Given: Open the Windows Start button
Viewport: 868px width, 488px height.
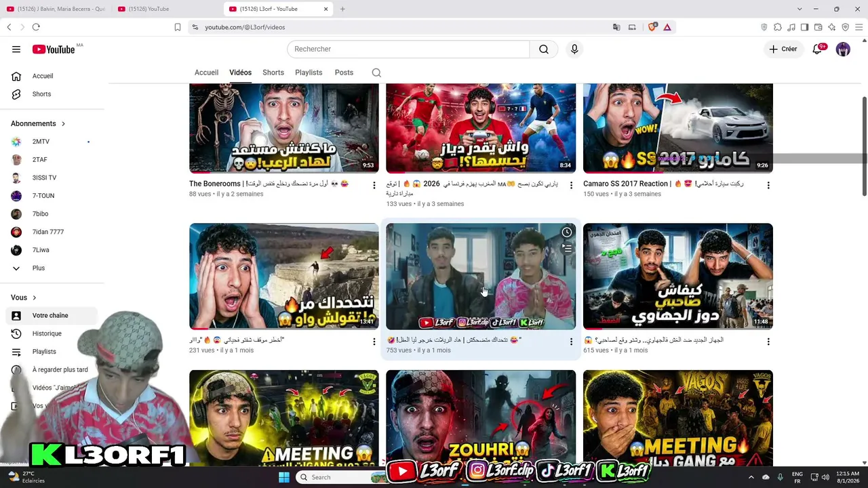Looking at the screenshot, I should pyautogui.click(x=284, y=477).
